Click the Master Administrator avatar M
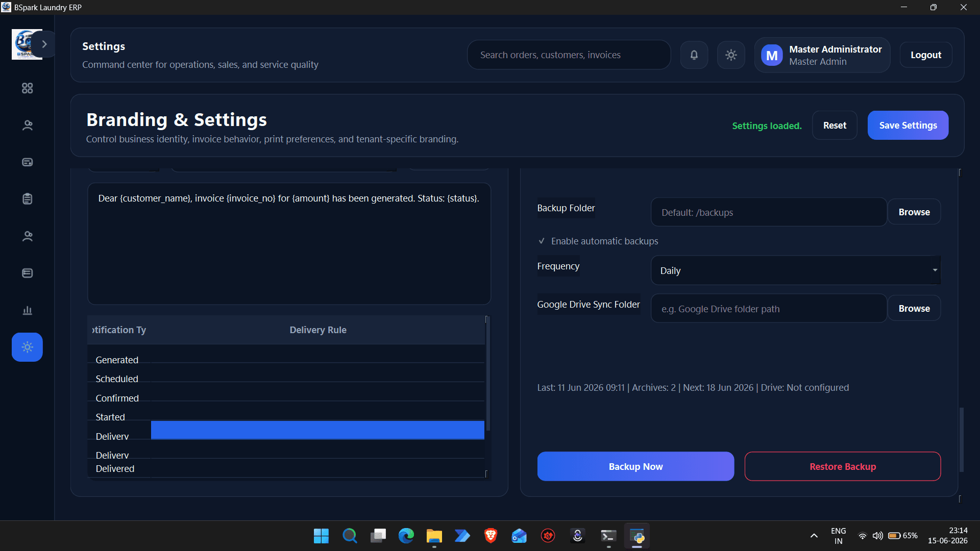The width and height of the screenshot is (980, 551). tap(772, 55)
